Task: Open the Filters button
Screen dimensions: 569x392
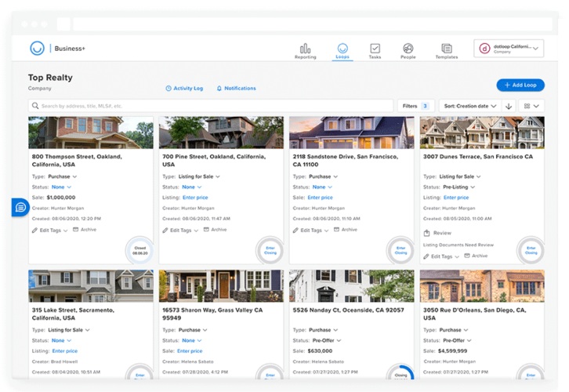Action: coord(415,106)
